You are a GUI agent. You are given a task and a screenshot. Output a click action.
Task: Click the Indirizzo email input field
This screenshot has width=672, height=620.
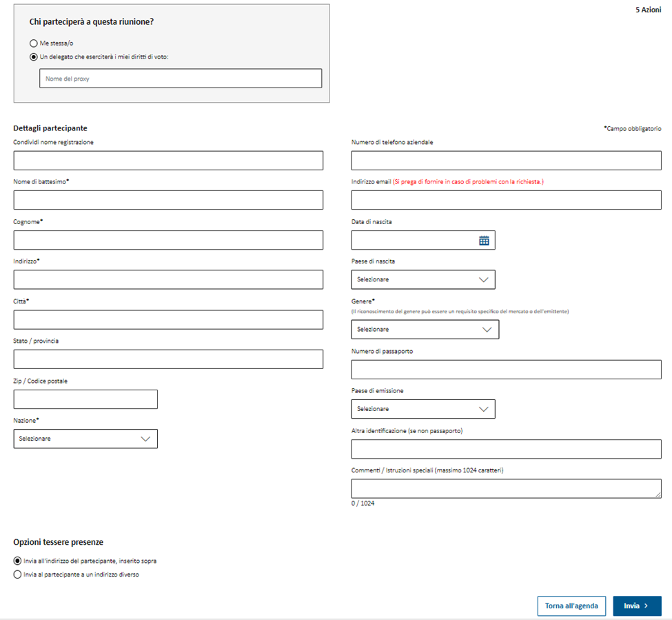[x=507, y=200]
